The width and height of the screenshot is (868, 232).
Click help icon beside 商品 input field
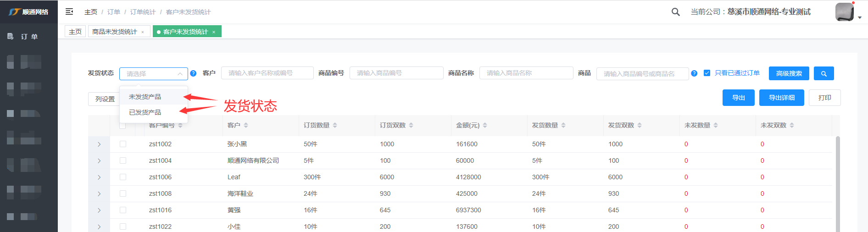[x=694, y=73]
